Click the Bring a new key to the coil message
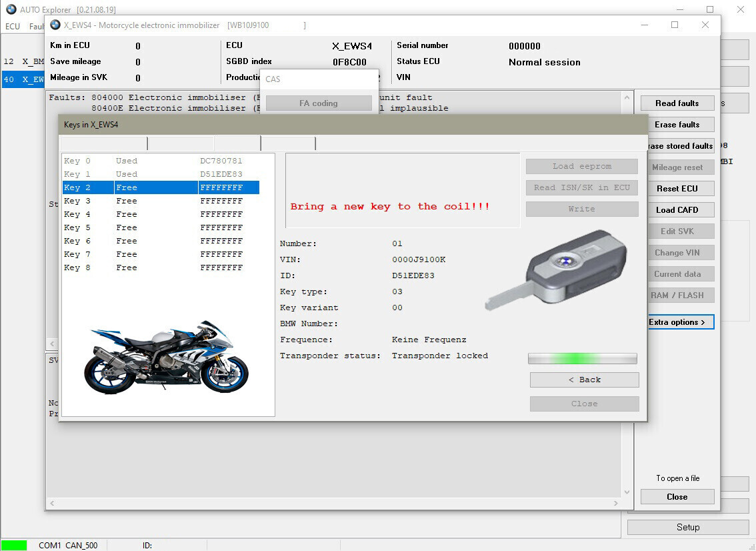Image resolution: width=756 pixels, height=551 pixels. (389, 207)
